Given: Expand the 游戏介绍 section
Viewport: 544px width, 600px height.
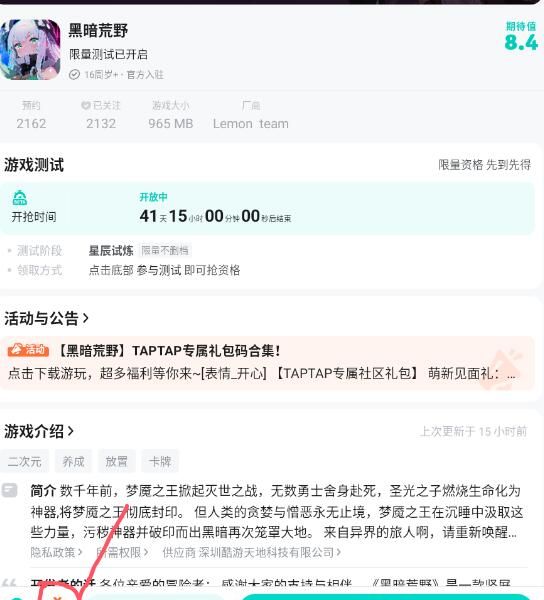Looking at the screenshot, I should click(x=39, y=431).
